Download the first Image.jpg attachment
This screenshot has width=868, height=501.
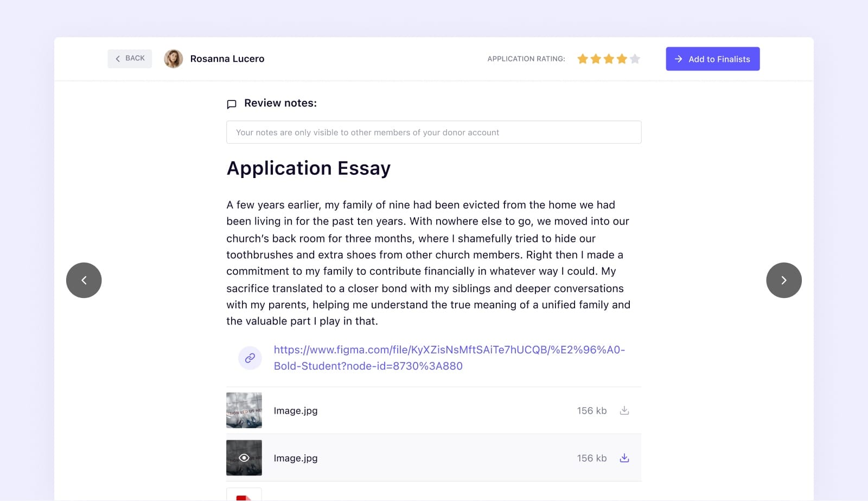[x=624, y=410]
